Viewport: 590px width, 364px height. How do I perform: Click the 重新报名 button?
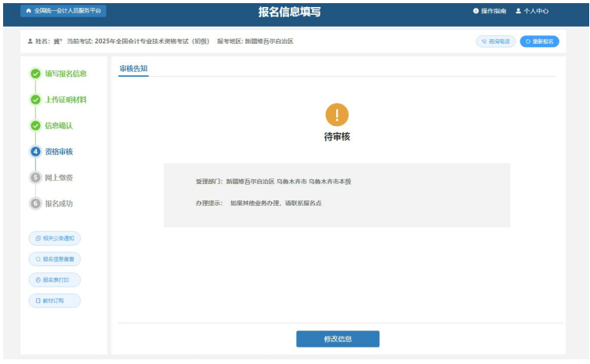pyautogui.click(x=539, y=41)
